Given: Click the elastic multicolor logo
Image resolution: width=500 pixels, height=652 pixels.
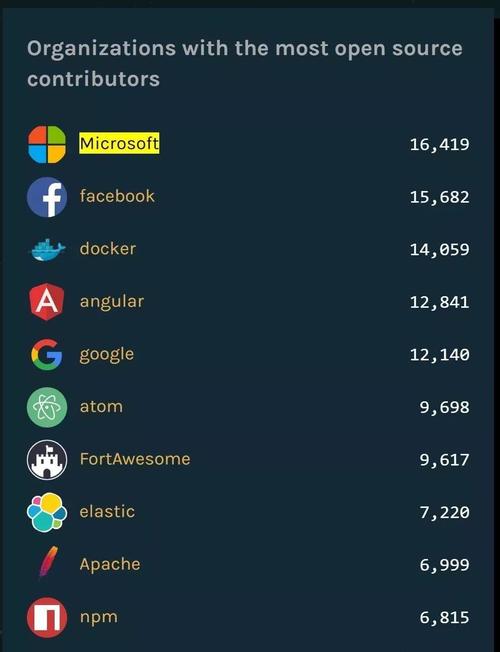Looking at the screenshot, I should coord(47,512).
